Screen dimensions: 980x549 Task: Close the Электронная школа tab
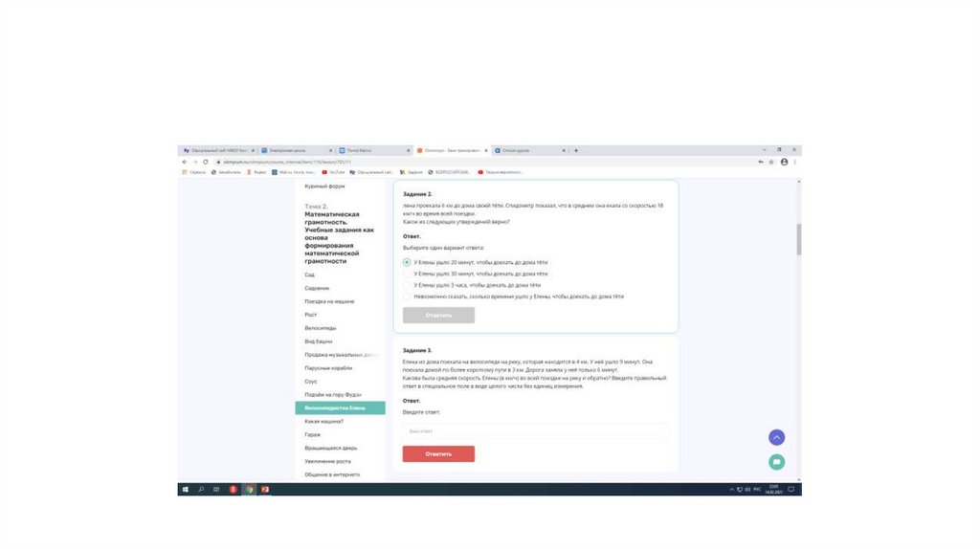click(x=330, y=150)
